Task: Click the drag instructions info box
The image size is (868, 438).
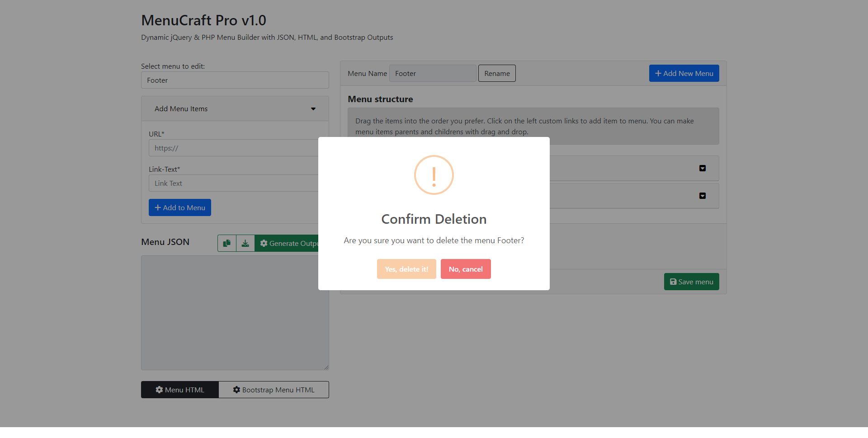Action: (x=533, y=126)
